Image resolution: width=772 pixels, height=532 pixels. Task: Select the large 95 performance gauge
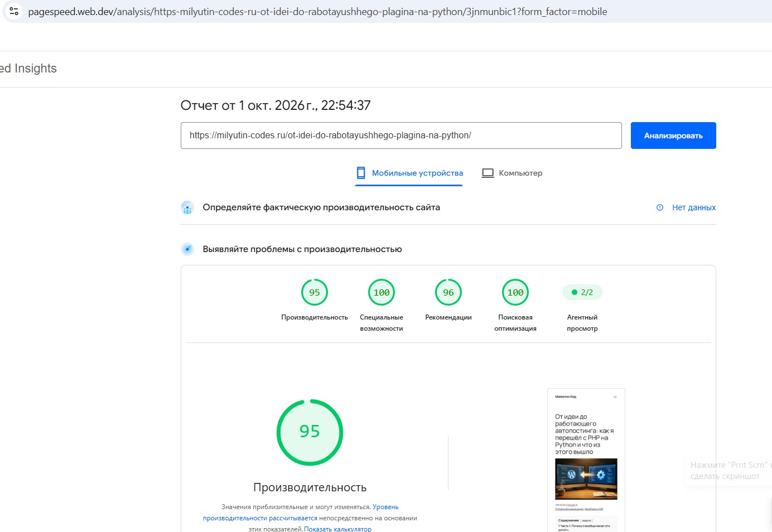[x=310, y=432]
